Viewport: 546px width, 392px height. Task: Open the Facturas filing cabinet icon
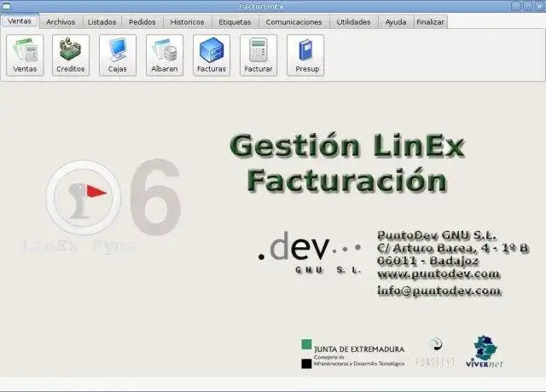(212, 55)
